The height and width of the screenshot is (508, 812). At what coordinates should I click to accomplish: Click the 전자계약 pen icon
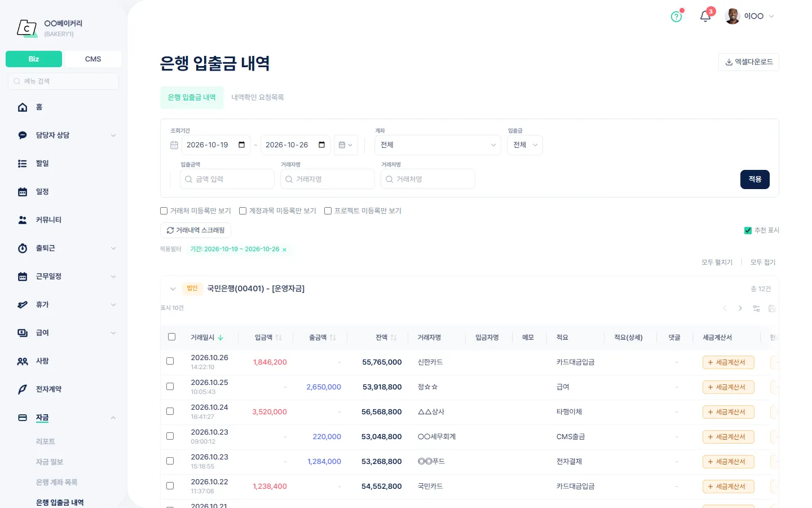(x=23, y=389)
